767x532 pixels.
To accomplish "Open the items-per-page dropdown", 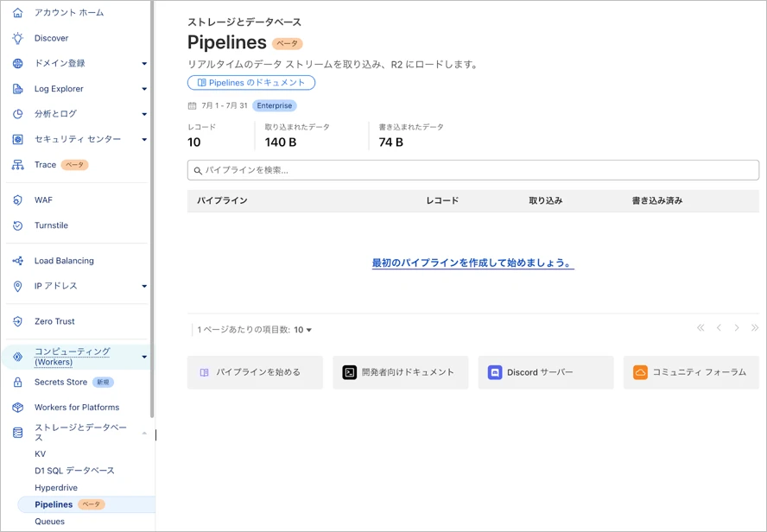I will (x=303, y=330).
